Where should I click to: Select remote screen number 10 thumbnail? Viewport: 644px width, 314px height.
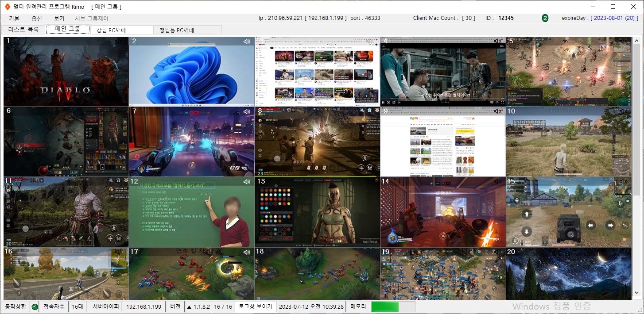coord(569,142)
